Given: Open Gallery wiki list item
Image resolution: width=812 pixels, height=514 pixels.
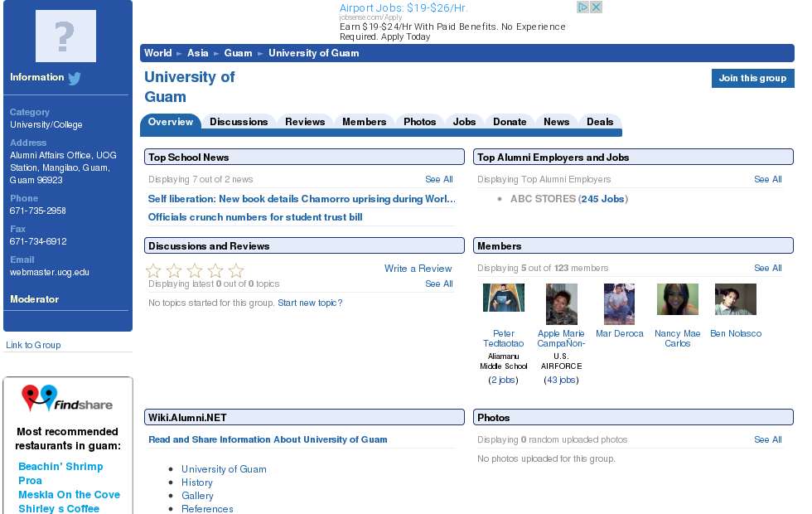Looking at the screenshot, I should [197, 496].
